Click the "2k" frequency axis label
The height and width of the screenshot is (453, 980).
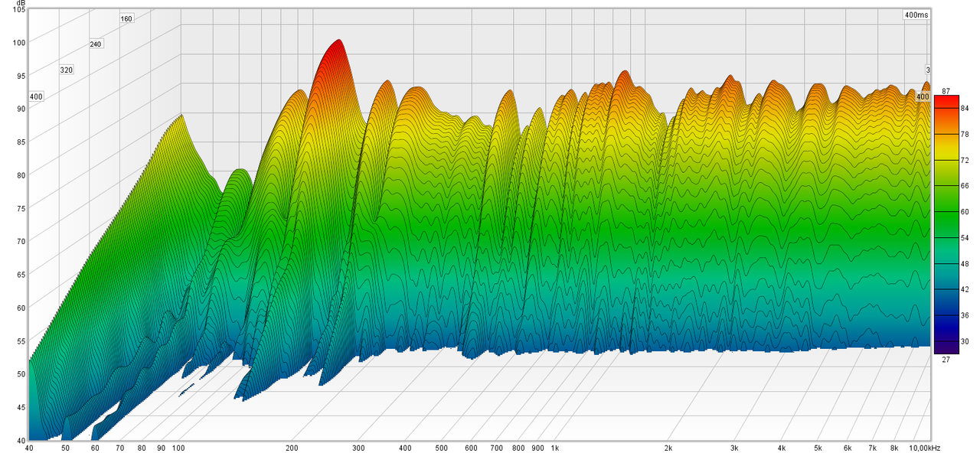point(668,448)
